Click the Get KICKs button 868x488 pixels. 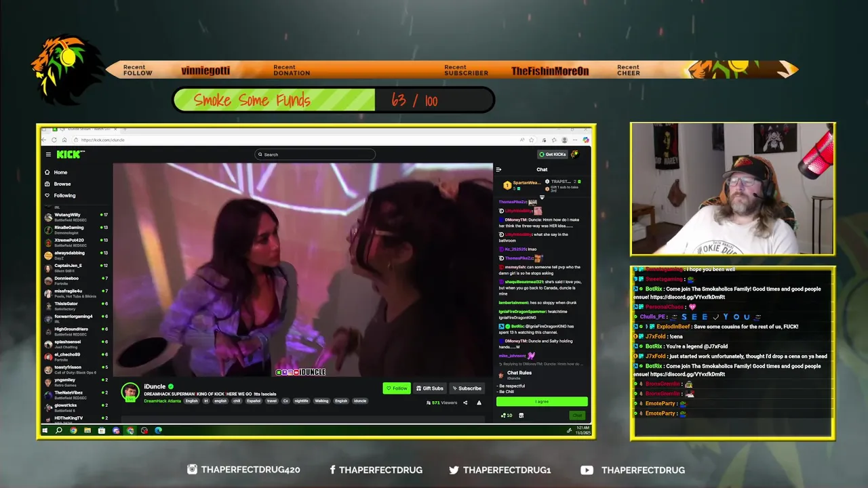click(553, 155)
